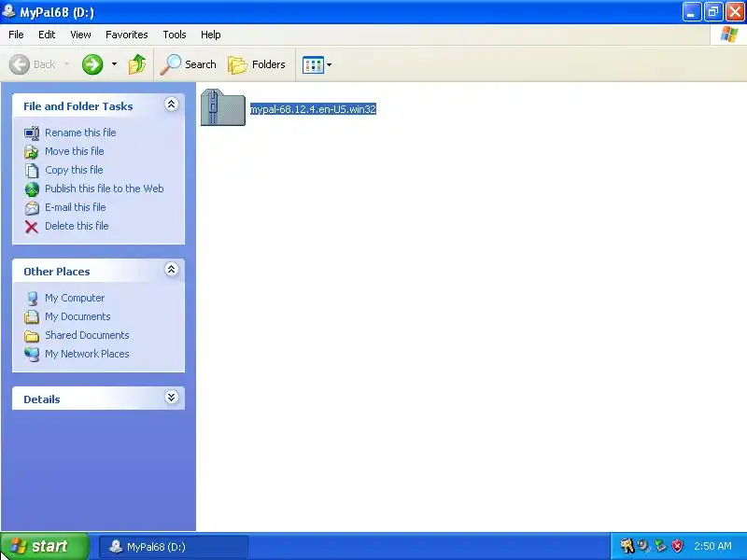The width and height of the screenshot is (747, 560).
Task: Click the mypal-68.12.4.en-US.win32 file name
Action: 313,109
